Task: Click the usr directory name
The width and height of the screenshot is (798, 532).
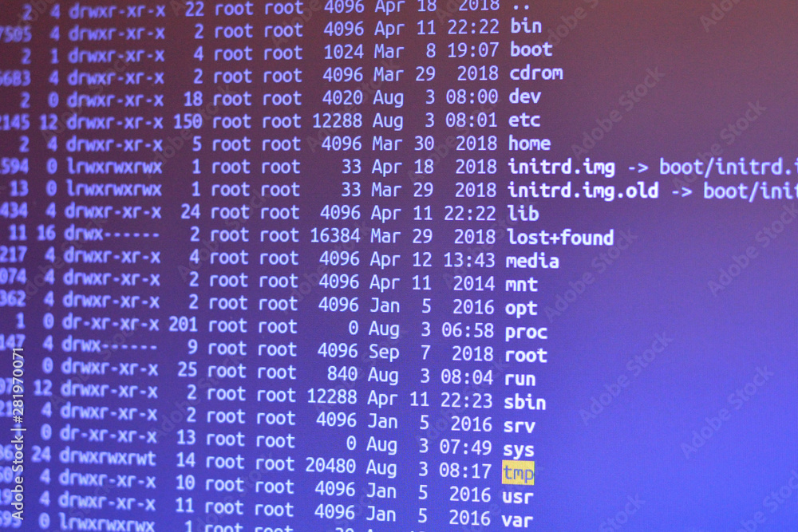Action: point(518,497)
